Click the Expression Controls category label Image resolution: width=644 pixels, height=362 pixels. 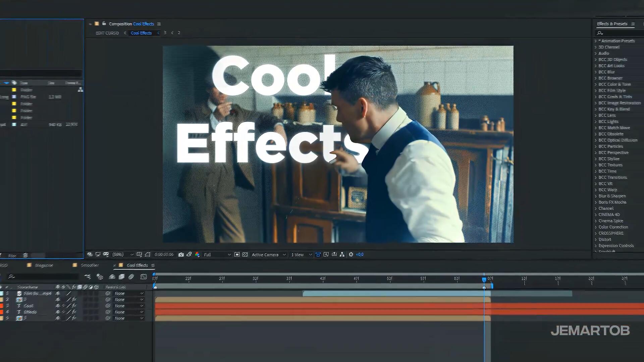(616, 246)
